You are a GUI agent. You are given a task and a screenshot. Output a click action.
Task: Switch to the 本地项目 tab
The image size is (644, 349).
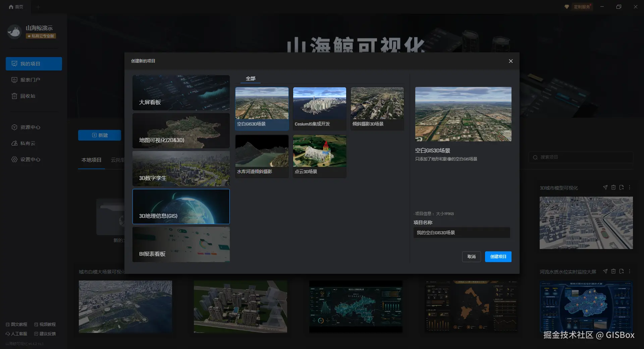(x=91, y=160)
